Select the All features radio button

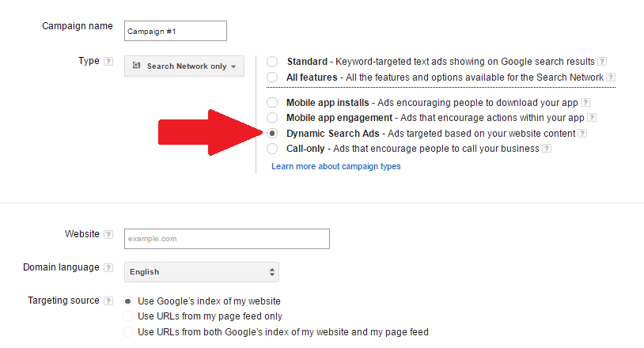coord(272,78)
